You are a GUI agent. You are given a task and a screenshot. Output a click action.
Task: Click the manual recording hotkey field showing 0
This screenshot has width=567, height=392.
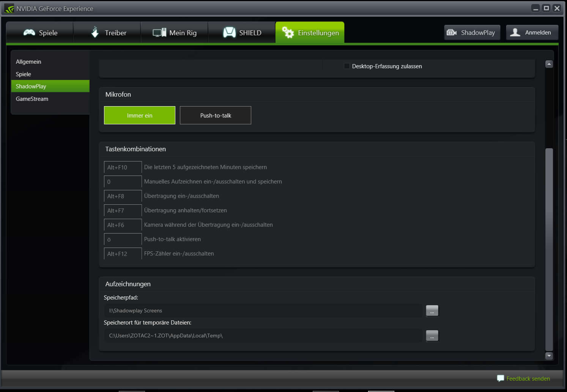[x=123, y=182]
